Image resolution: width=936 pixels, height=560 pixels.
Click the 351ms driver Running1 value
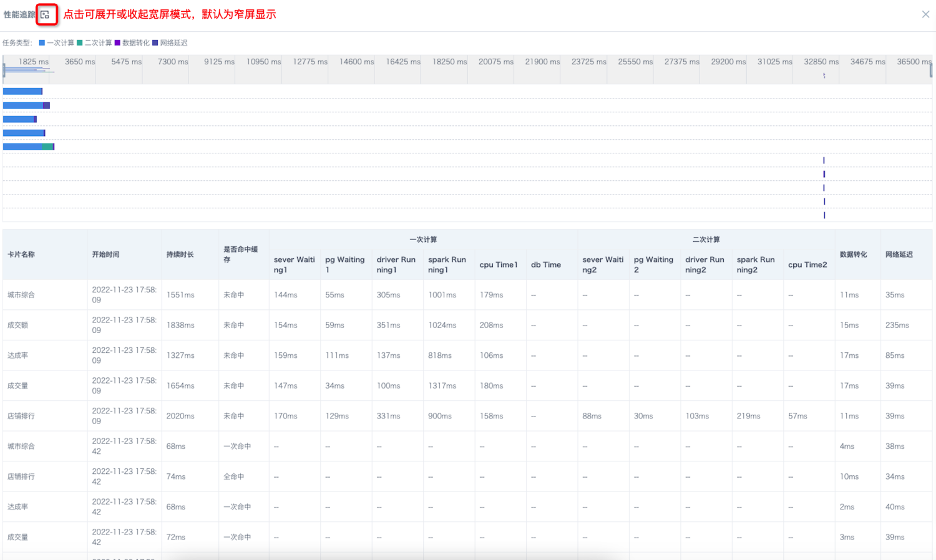click(x=389, y=325)
